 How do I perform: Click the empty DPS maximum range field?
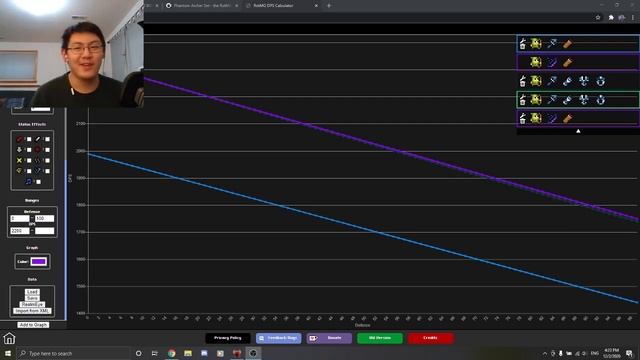tap(44, 231)
